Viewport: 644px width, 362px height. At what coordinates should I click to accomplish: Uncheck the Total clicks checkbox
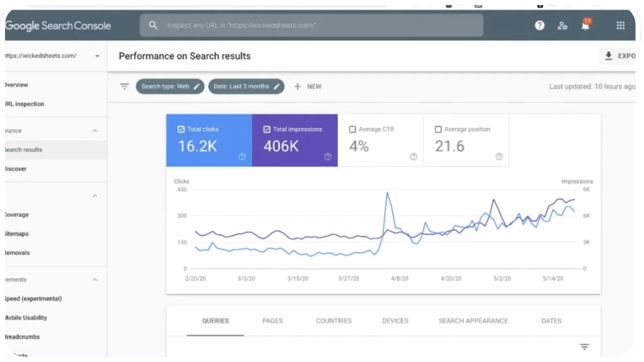tap(181, 129)
